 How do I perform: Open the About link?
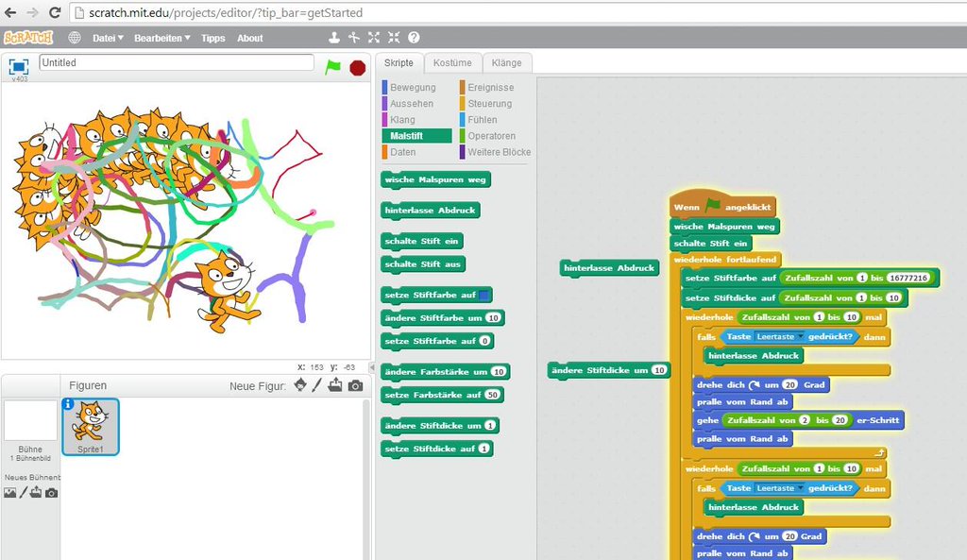click(x=249, y=38)
